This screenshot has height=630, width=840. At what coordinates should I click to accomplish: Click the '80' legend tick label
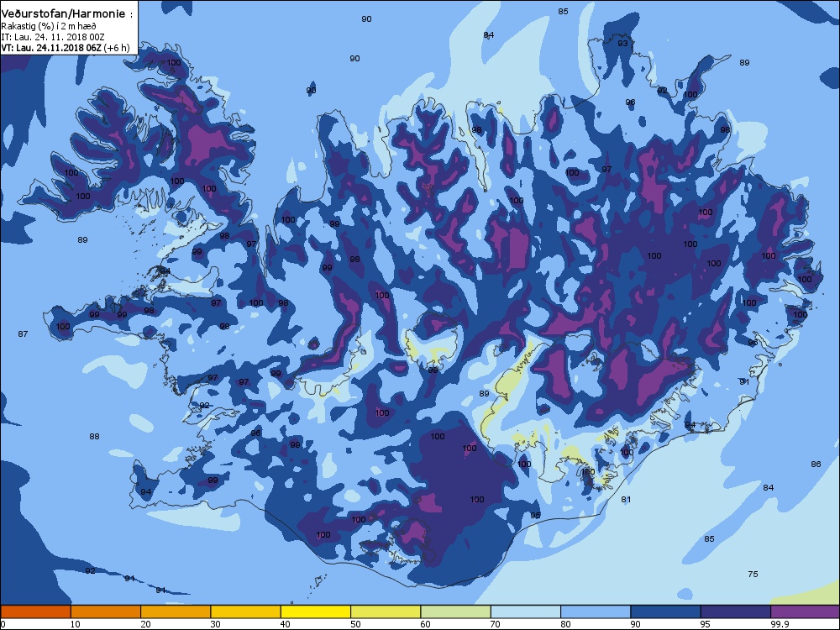tap(565, 624)
